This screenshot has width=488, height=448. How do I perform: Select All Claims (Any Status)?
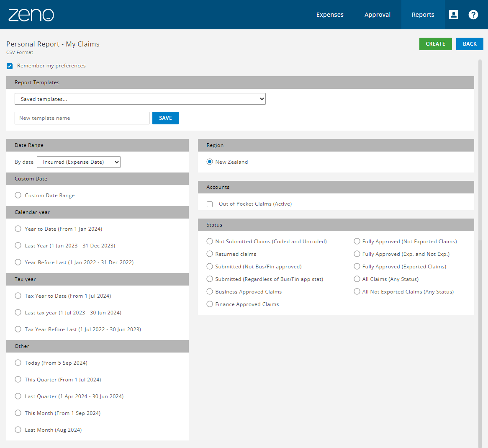(x=357, y=279)
